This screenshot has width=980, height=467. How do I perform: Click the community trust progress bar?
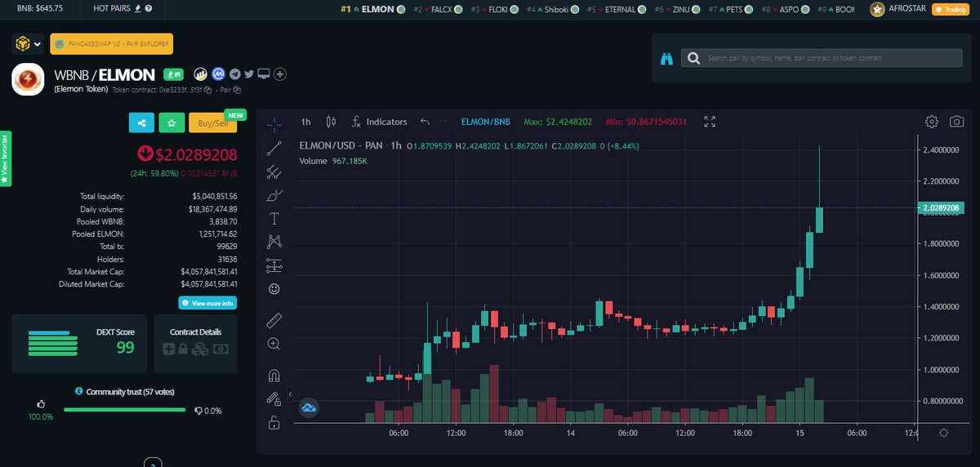pos(126,410)
